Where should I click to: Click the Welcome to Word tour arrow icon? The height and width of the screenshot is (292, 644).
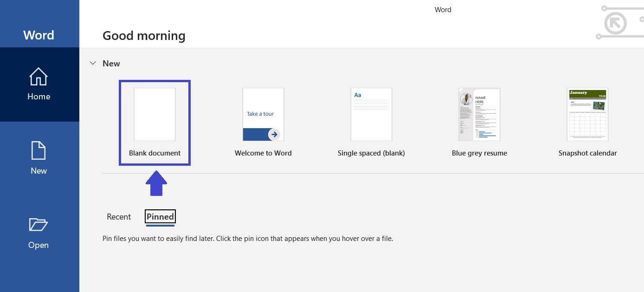(x=274, y=135)
